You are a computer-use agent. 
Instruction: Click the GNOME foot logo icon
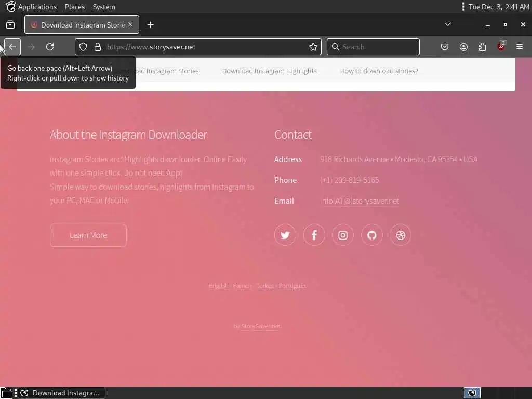pos(10,6)
